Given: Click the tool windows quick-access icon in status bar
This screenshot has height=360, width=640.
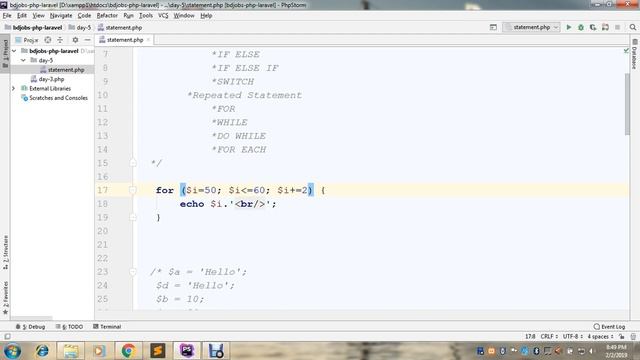Looking at the screenshot, I should tap(7, 336).
